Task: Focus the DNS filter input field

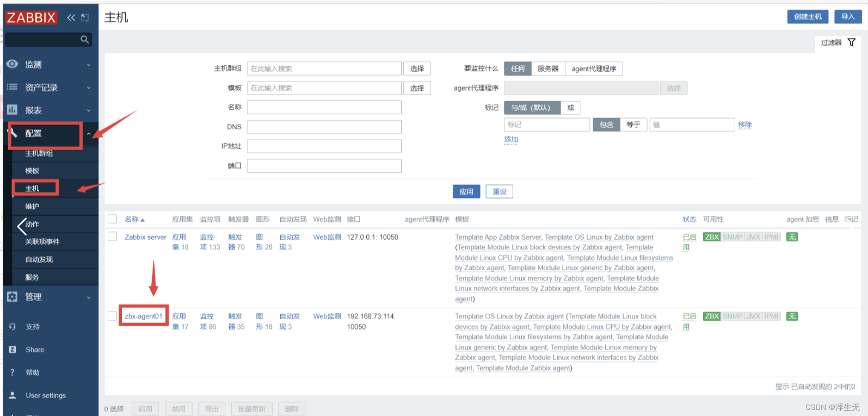Action: pyautogui.click(x=324, y=127)
